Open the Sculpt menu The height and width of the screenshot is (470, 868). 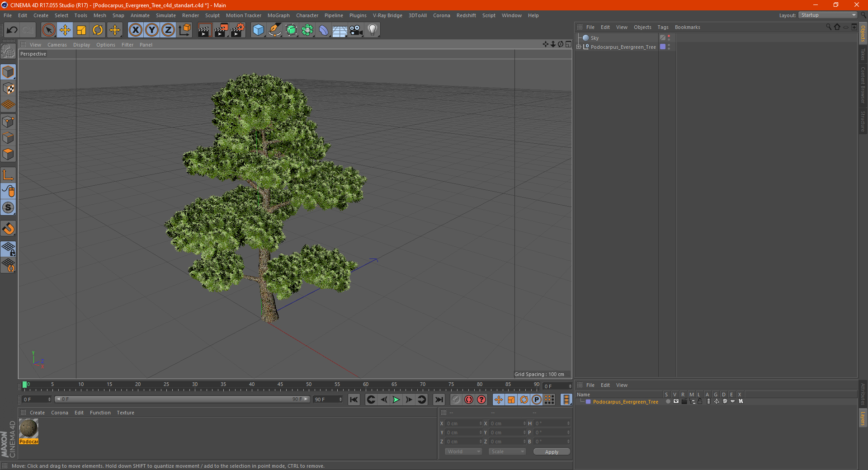[x=212, y=15]
